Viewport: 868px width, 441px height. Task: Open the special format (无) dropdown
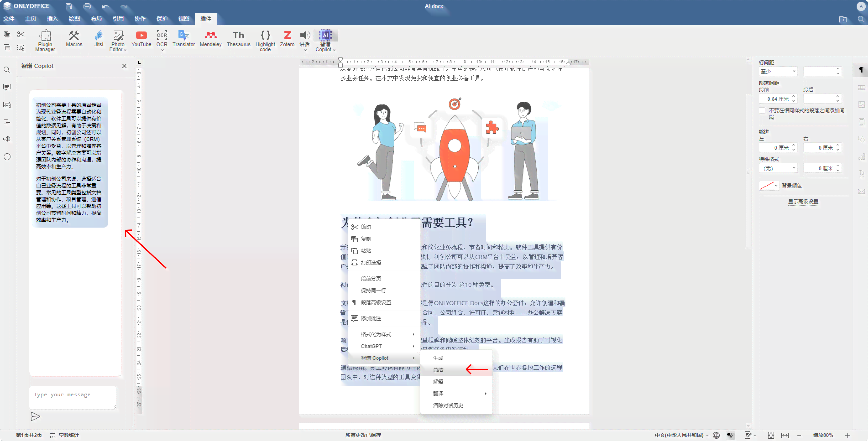pos(778,168)
